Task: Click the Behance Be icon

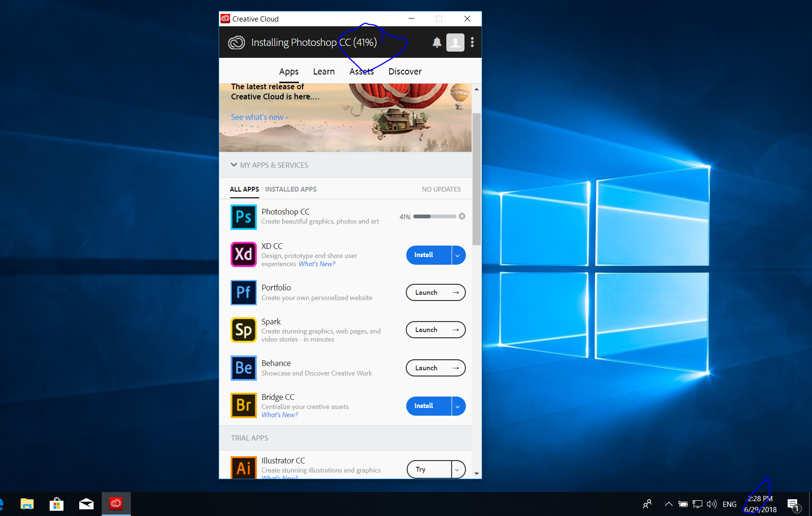Action: click(243, 368)
